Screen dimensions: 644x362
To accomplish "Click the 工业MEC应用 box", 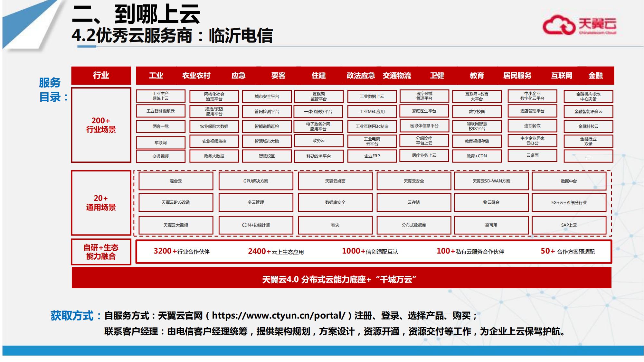I will (x=372, y=112).
